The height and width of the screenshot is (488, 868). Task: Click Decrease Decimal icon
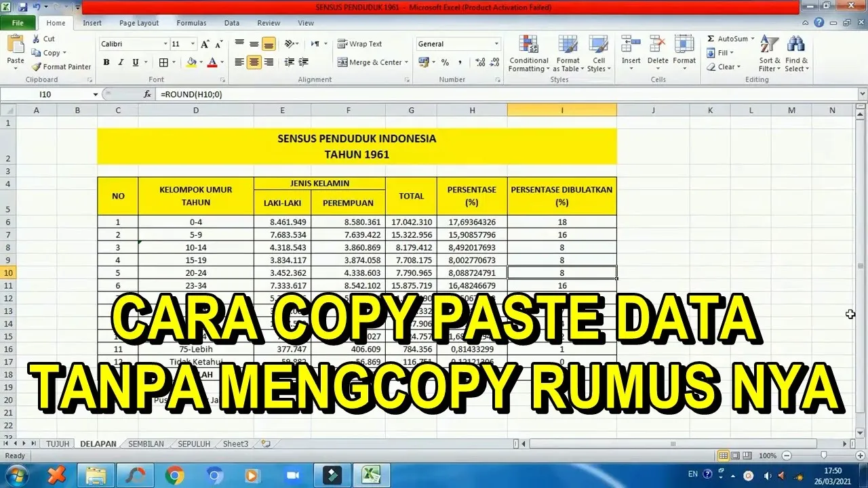[x=495, y=62]
